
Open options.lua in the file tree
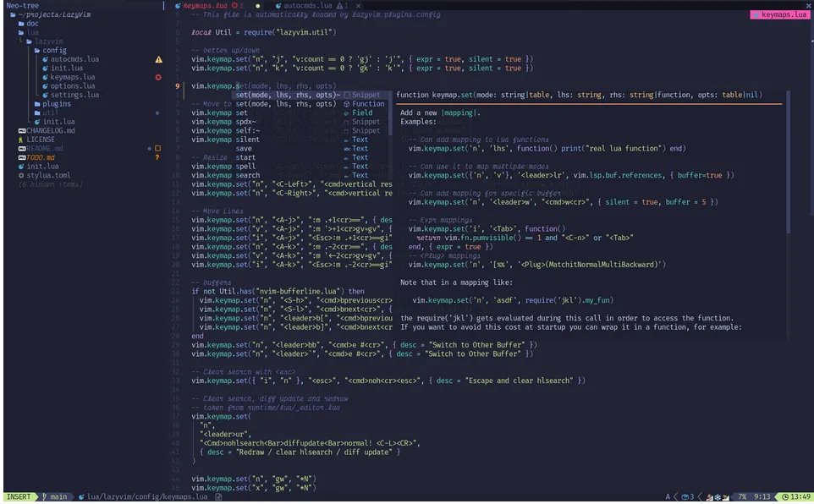tap(73, 86)
